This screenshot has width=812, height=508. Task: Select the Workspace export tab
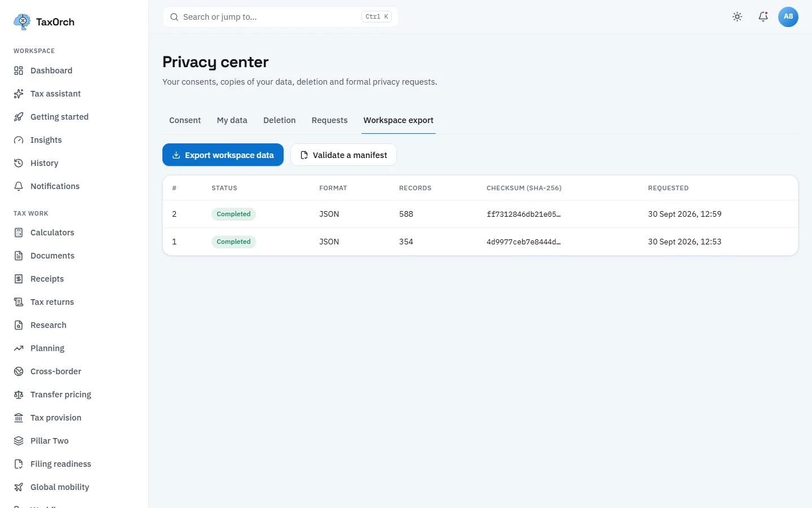click(x=399, y=120)
